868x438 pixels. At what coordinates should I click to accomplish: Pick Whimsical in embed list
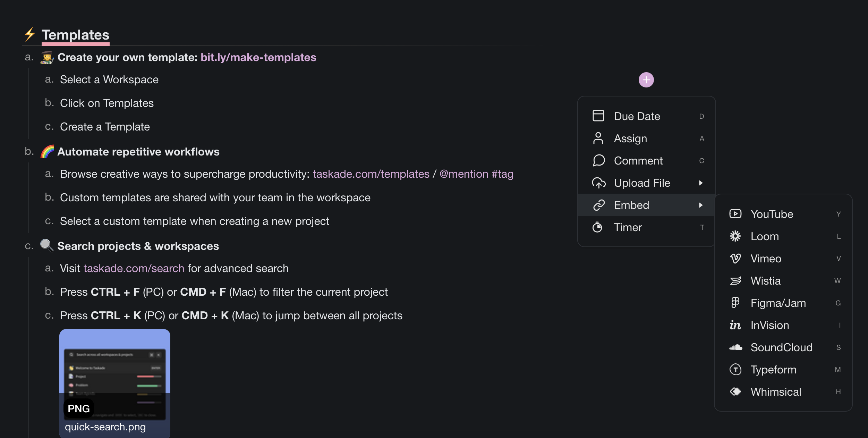coord(776,392)
